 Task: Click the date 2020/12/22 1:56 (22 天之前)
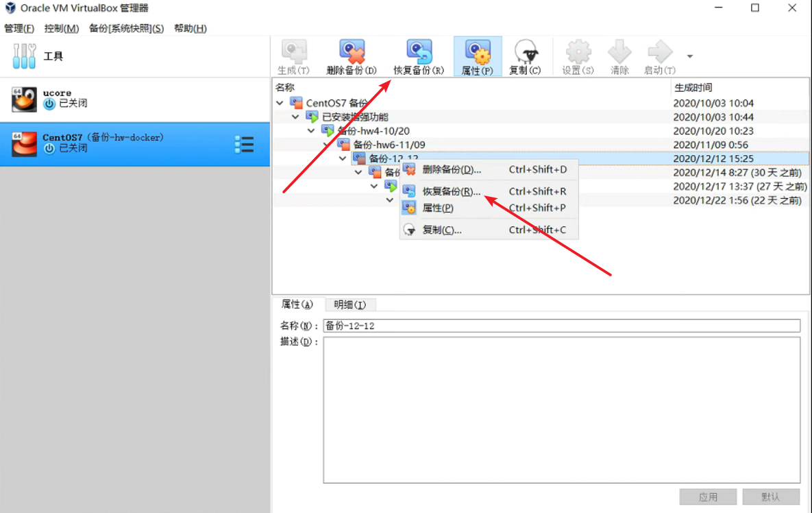(737, 200)
